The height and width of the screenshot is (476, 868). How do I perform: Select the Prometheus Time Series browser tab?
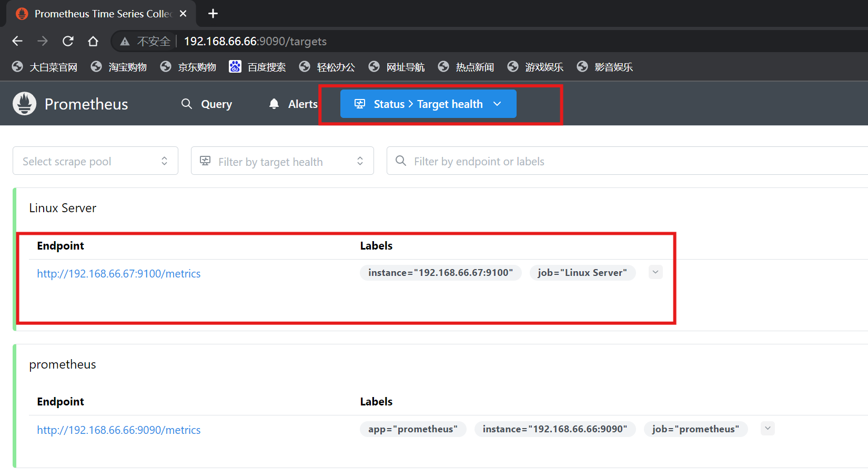[x=101, y=14]
